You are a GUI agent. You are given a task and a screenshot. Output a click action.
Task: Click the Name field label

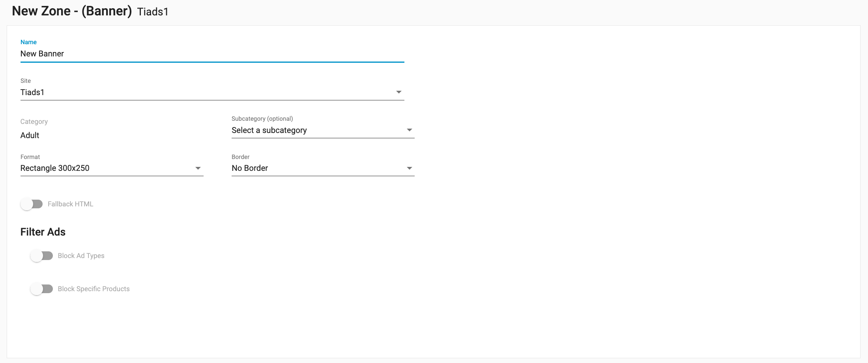click(28, 42)
